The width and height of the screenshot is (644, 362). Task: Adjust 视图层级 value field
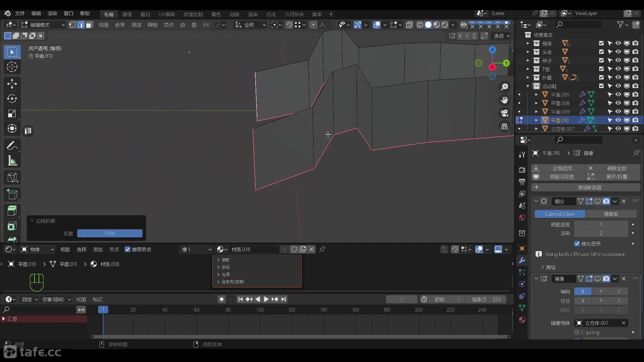coord(601,225)
